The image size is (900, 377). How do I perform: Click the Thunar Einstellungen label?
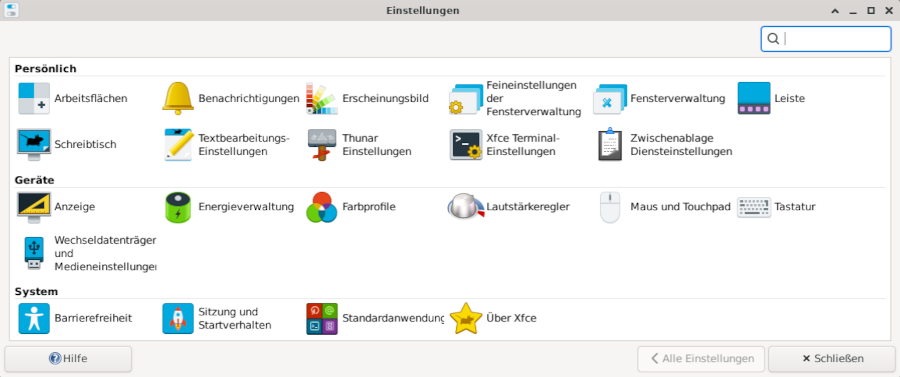(377, 145)
